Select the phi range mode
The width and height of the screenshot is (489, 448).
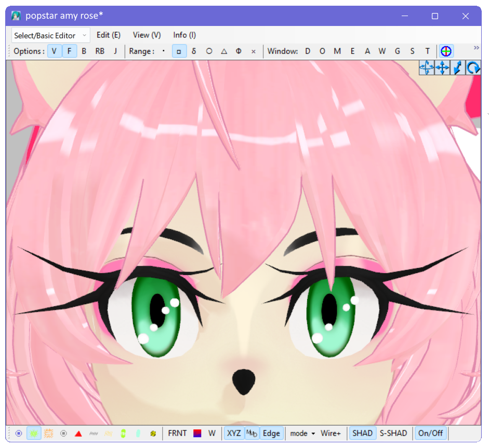pos(239,51)
